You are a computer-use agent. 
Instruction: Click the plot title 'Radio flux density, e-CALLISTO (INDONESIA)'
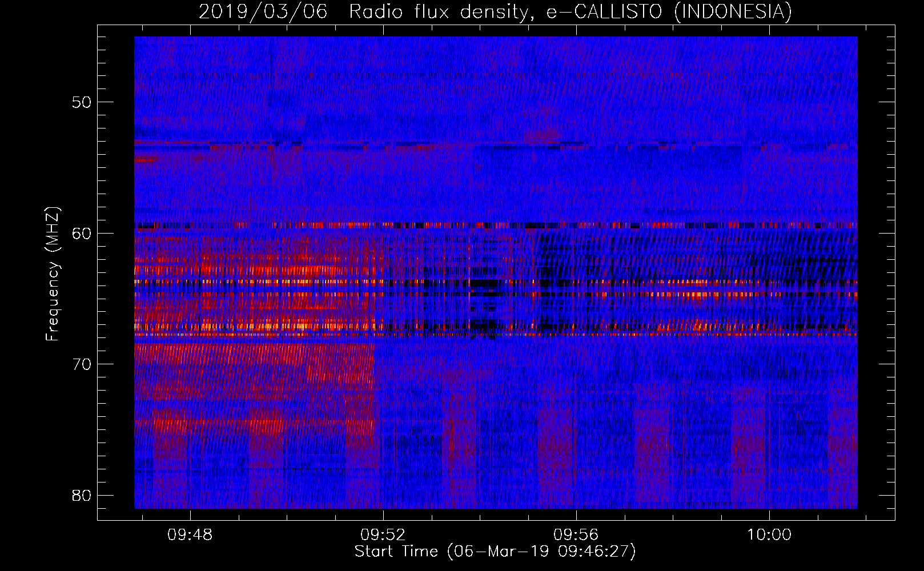pos(571,11)
